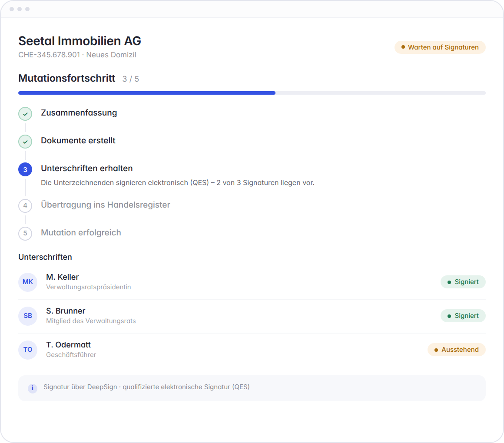The width and height of the screenshot is (504, 443).
Task: Open the MK avatar for M. Keller
Action: coord(28,282)
